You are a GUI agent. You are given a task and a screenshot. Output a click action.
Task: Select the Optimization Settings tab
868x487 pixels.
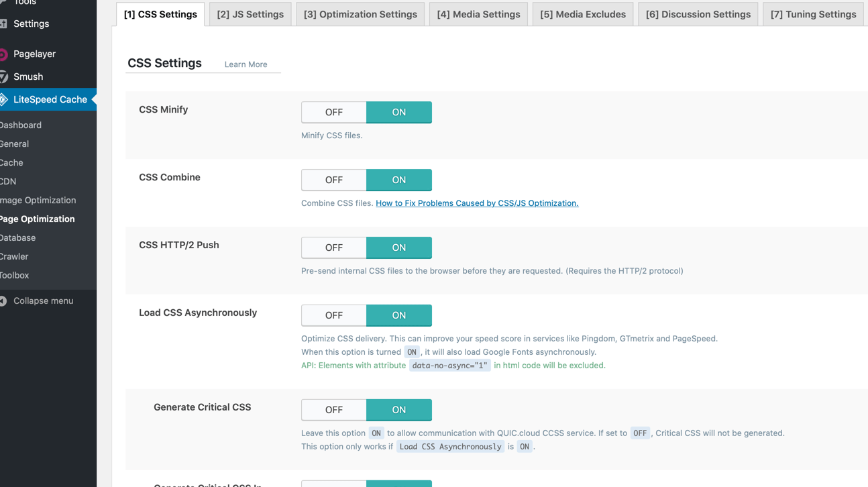tap(360, 14)
